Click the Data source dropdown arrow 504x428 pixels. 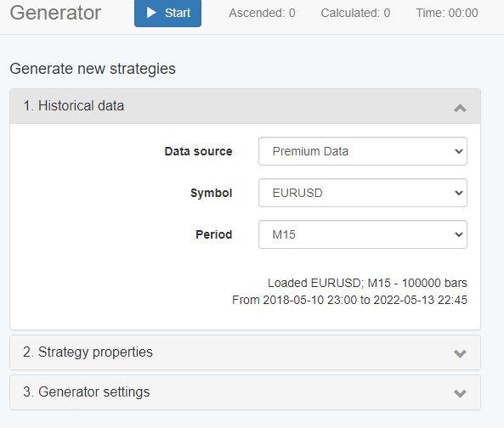[459, 151]
